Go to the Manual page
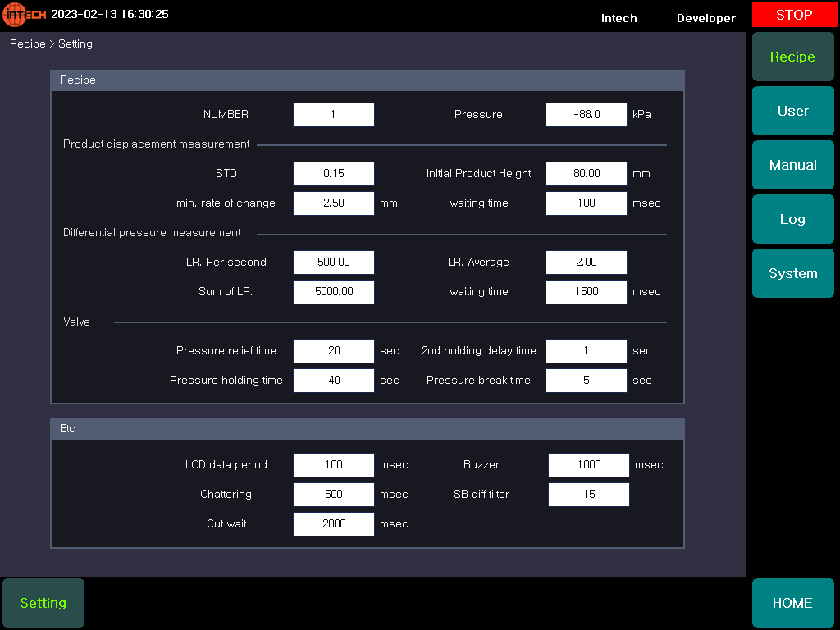The height and width of the screenshot is (630, 840). 792,165
